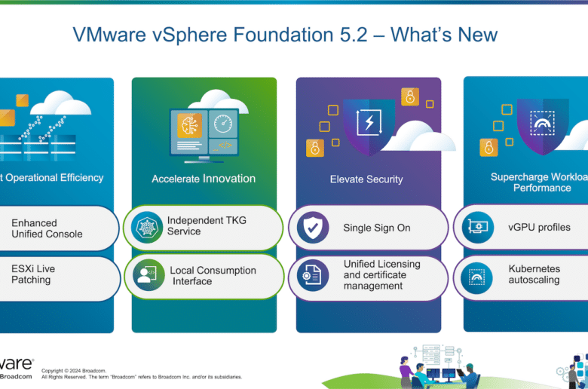Click the orange padlock left of Elevate Security shield
The height and width of the screenshot is (389, 588).
[x=315, y=148]
